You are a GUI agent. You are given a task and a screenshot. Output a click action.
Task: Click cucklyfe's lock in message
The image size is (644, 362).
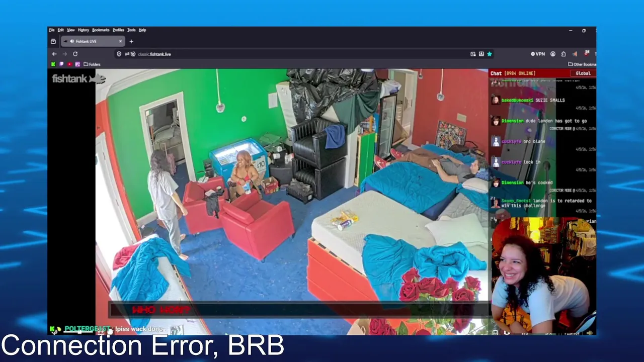click(x=520, y=162)
